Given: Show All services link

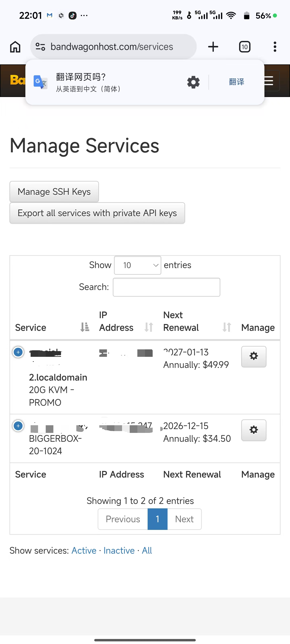Looking at the screenshot, I should 147,550.
